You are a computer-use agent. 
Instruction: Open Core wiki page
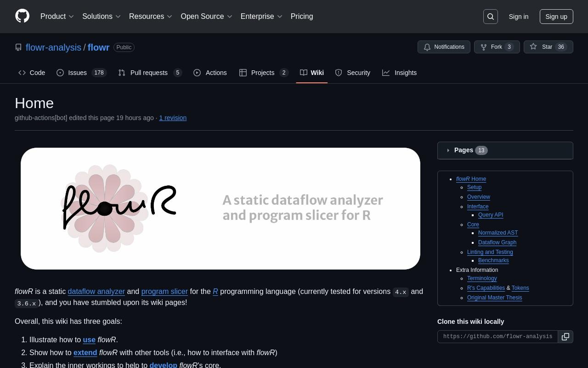473,224
